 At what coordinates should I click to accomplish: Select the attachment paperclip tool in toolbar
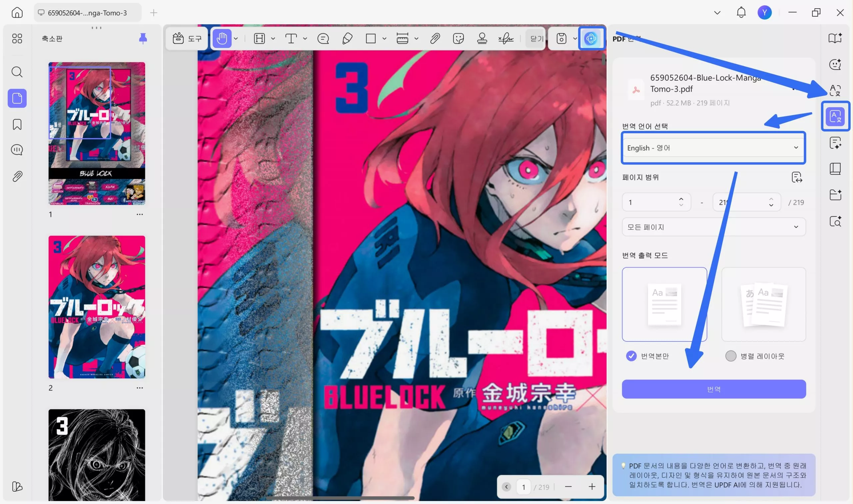pyautogui.click(x=435, y=39)
